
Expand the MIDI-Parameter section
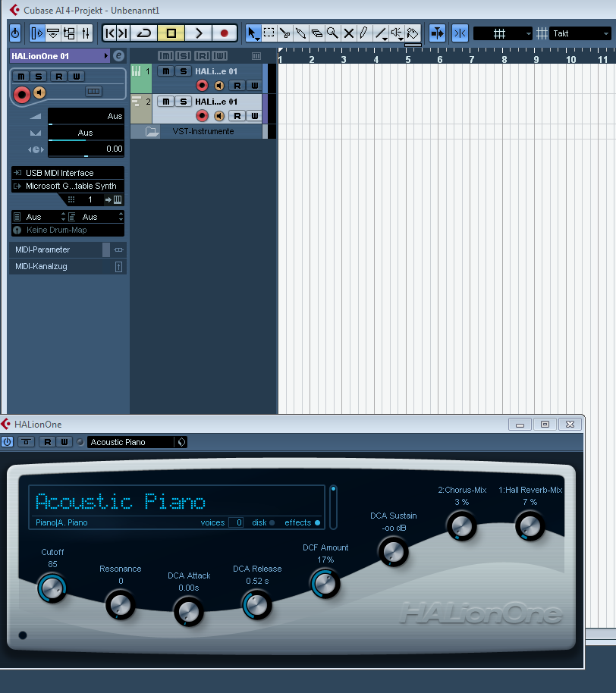(x=68, y=249)
